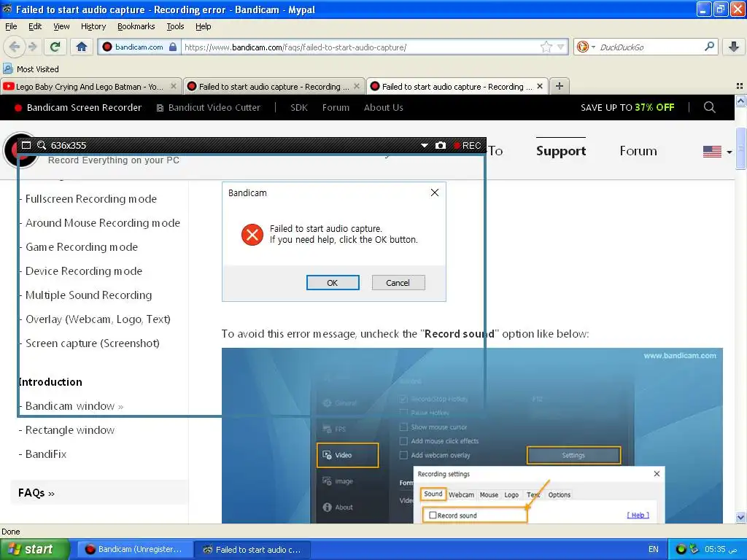Screen dimensions: 747x560
Task: Click the Bandicam Screen Recorder top link
Action: pyautogui.click(x=78, y=108)
